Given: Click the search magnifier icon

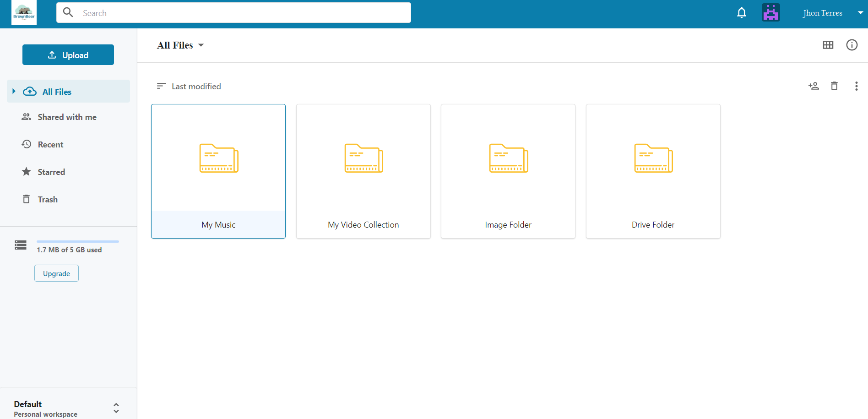Looking at the screenshot, I should coord(68,12).
